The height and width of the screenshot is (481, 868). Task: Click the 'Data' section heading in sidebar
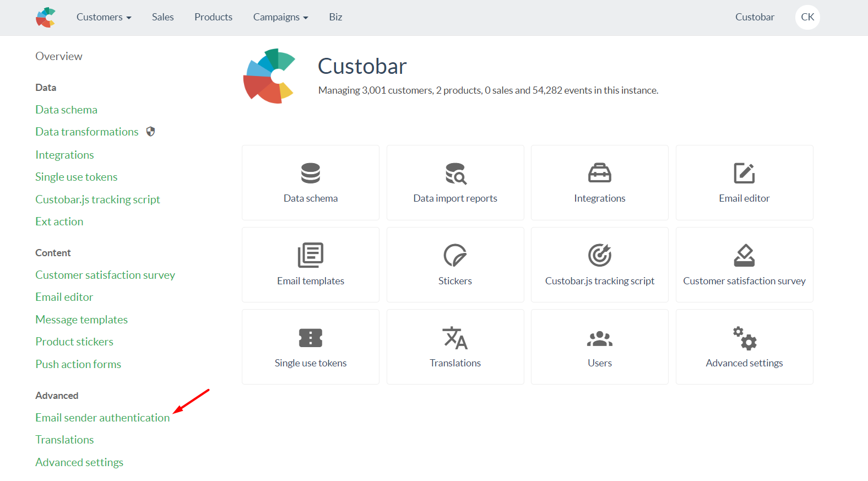(x=46, y=88)
